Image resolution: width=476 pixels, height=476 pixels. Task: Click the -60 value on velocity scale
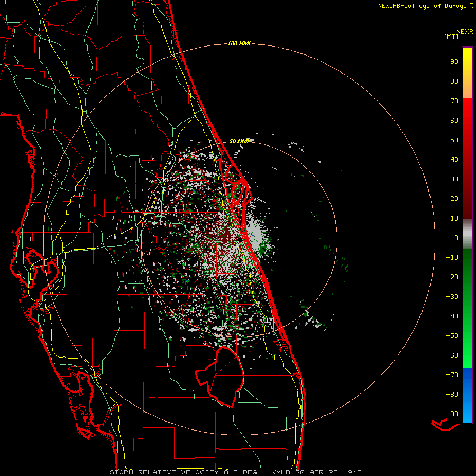452,355
